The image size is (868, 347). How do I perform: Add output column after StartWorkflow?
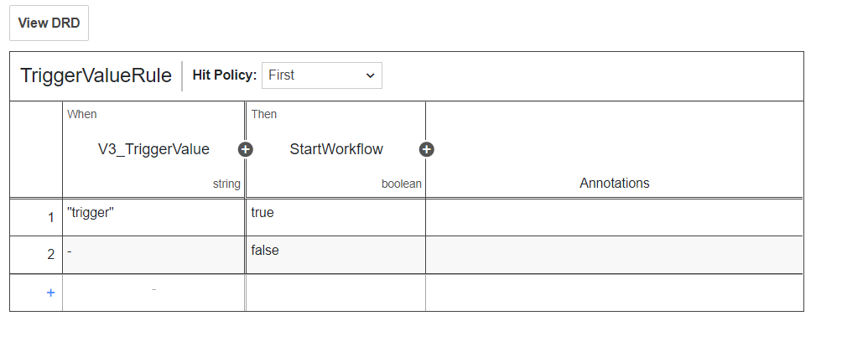[426, 150]
